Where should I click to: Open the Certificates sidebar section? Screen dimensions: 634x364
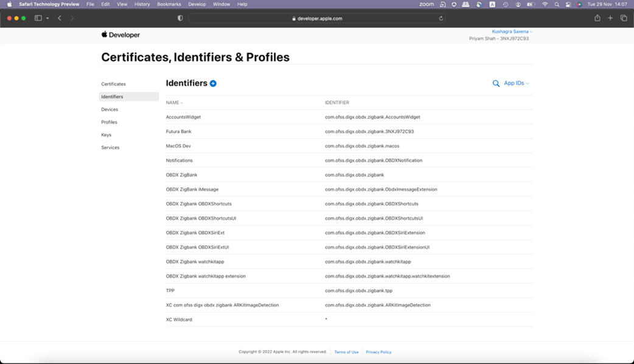pos(114,84)
